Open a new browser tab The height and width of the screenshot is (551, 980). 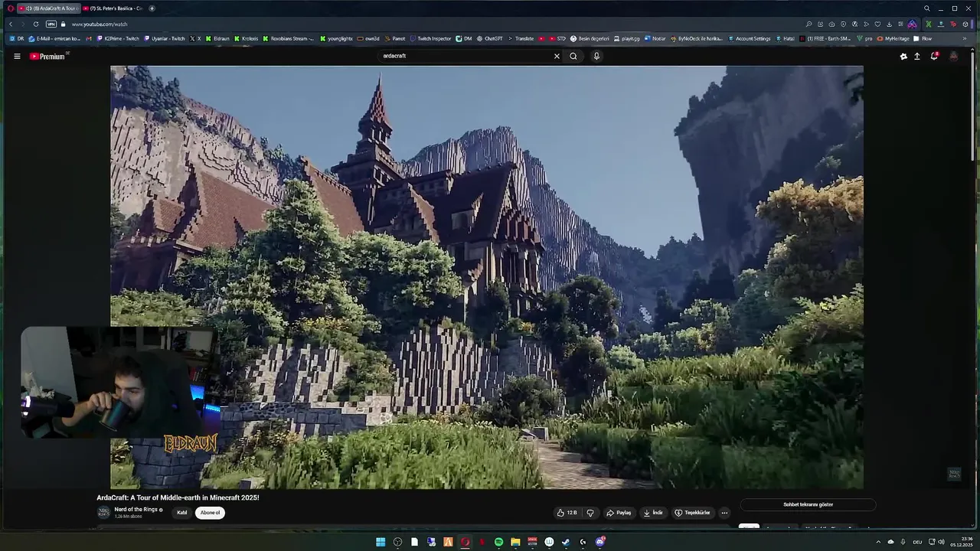tap(152, 8)
